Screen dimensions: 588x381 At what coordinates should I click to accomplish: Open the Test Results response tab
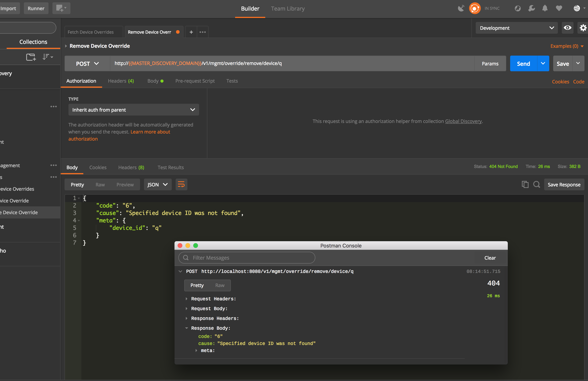pos(170,167)
